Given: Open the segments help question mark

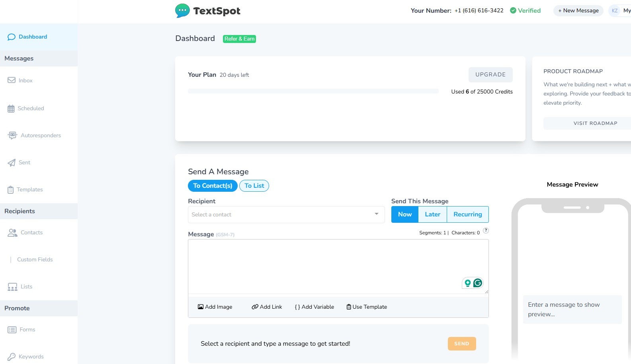Looking at the screenshot, I should click(x=486, y=231).
